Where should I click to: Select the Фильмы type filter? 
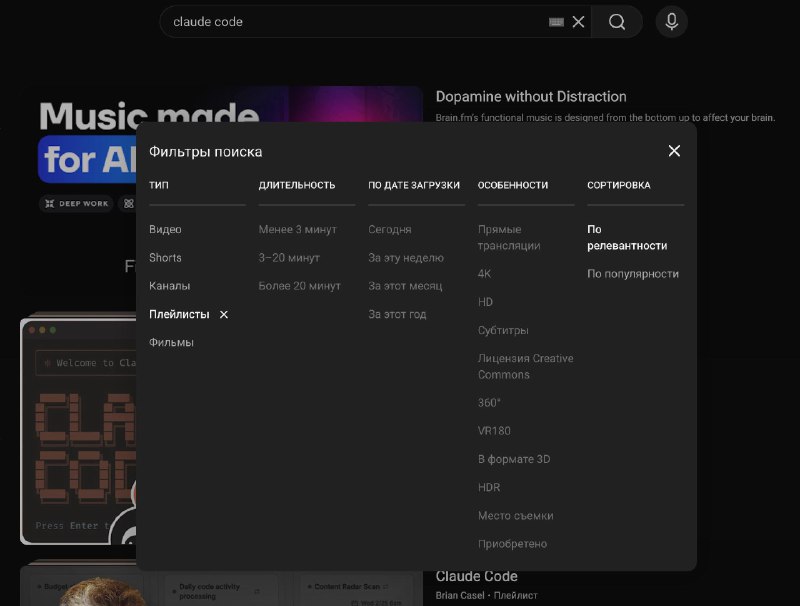pyautogui.click(x=171, y=342)
